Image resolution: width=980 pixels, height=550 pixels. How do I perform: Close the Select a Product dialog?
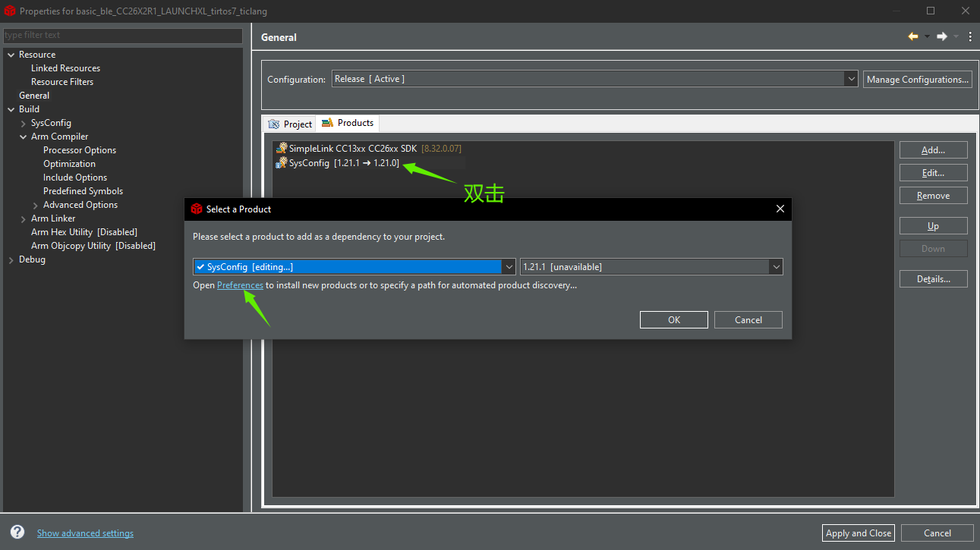[780, 209]
